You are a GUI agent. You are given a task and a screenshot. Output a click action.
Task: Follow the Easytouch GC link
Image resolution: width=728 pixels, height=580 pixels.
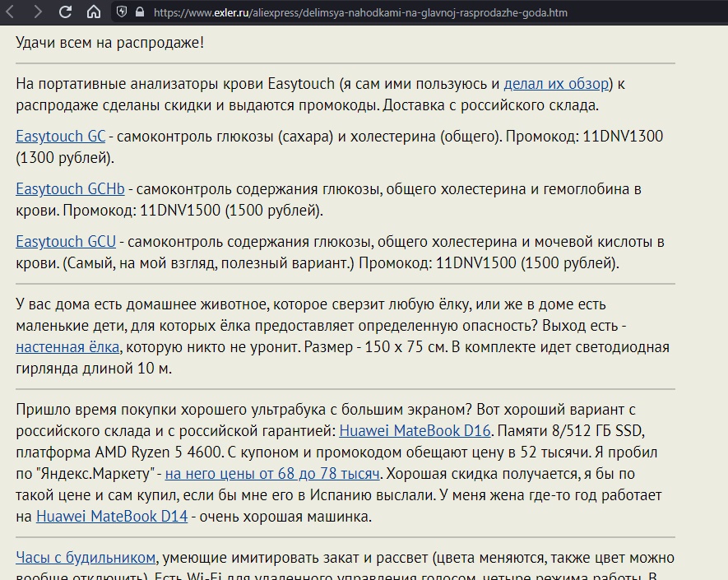tap(61, 137)
